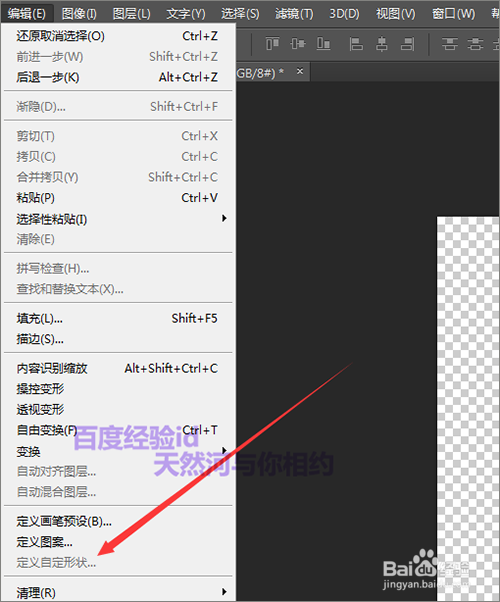The width and height of the screenshot is (500, 602).
Task: Select the 自动对齐图层... menu entry
Action: click(118, 471)
